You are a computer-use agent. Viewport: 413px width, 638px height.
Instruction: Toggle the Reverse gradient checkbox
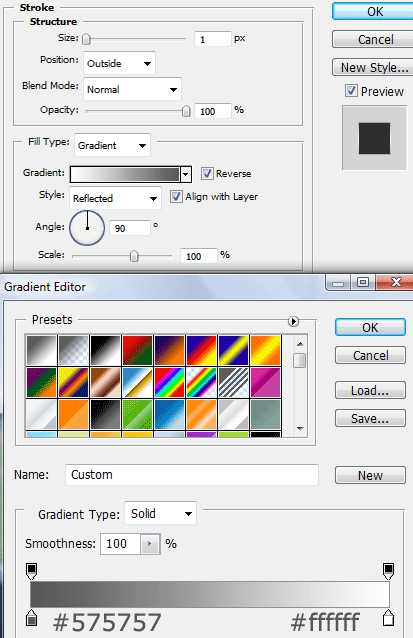207,173
